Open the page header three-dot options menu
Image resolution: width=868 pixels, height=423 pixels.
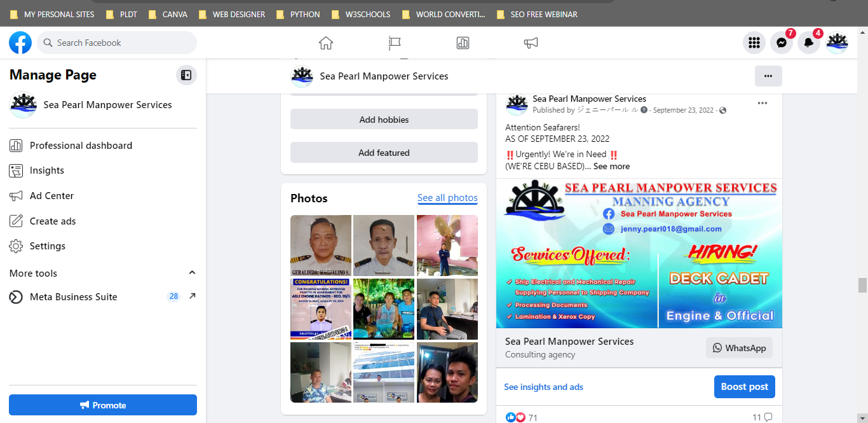pyautogui.click(x=768, y=76)
